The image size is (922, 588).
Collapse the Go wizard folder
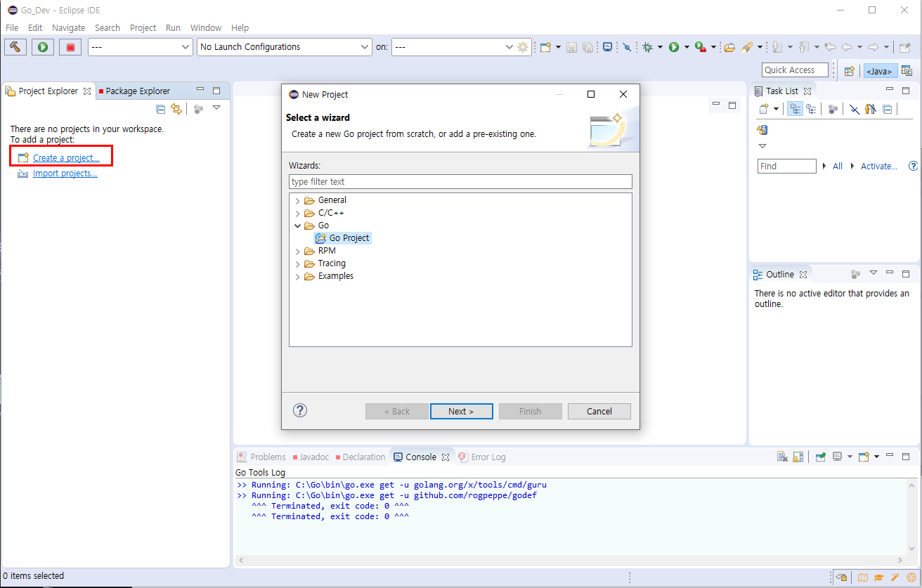(x=298, y=226)
